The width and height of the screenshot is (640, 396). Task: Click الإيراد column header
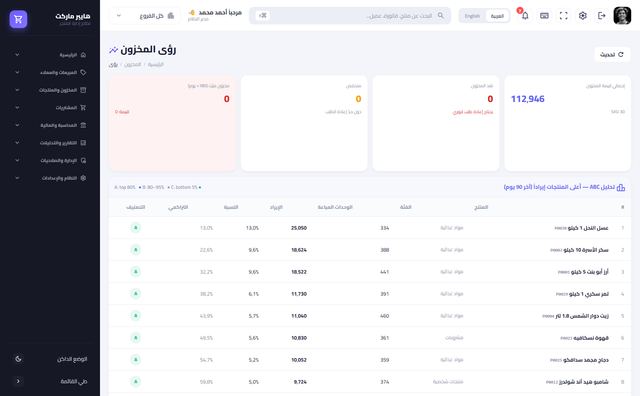276,207
